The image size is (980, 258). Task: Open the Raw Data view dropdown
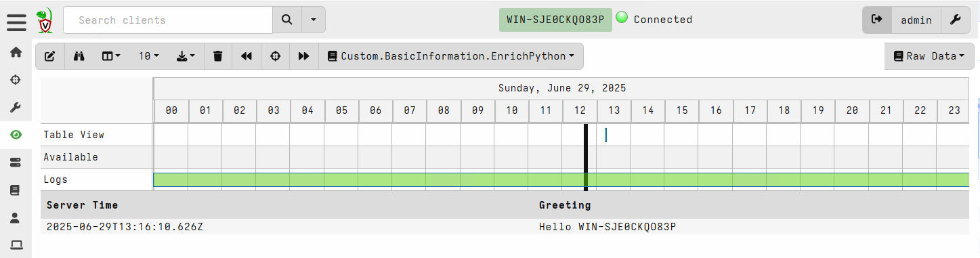(929, 56)
